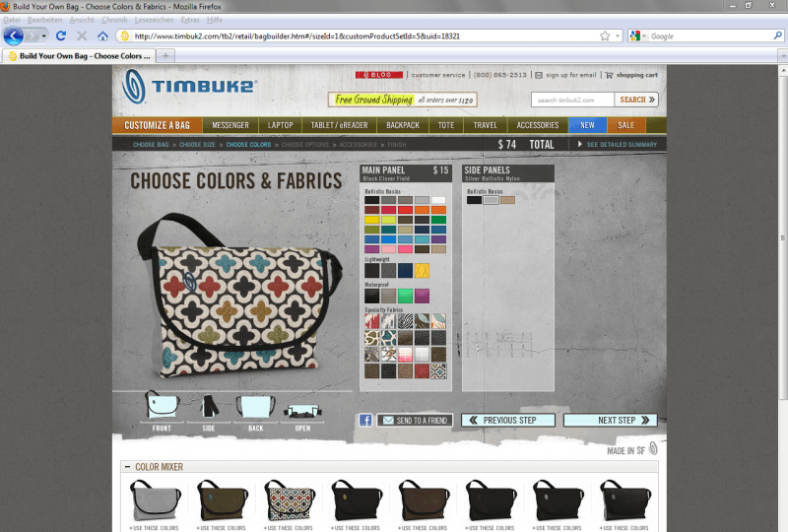Open the URL history dropdown arrow
788x532 pixels.
click(618, 36)
